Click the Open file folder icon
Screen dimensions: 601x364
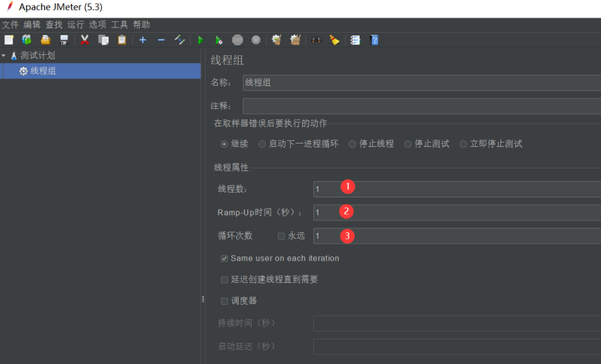tap(46, 40)
